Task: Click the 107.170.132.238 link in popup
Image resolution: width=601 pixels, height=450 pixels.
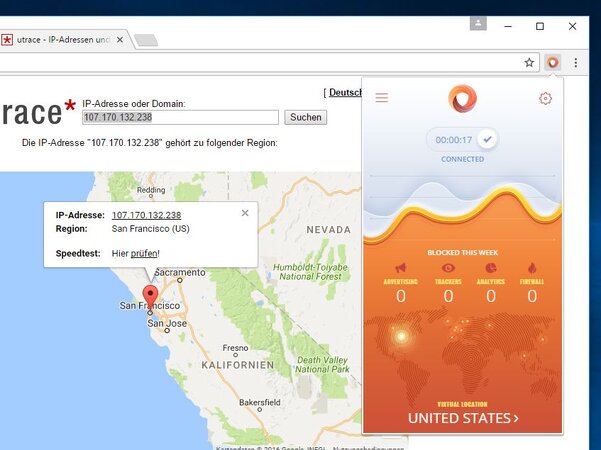Action: click(146, 215)
